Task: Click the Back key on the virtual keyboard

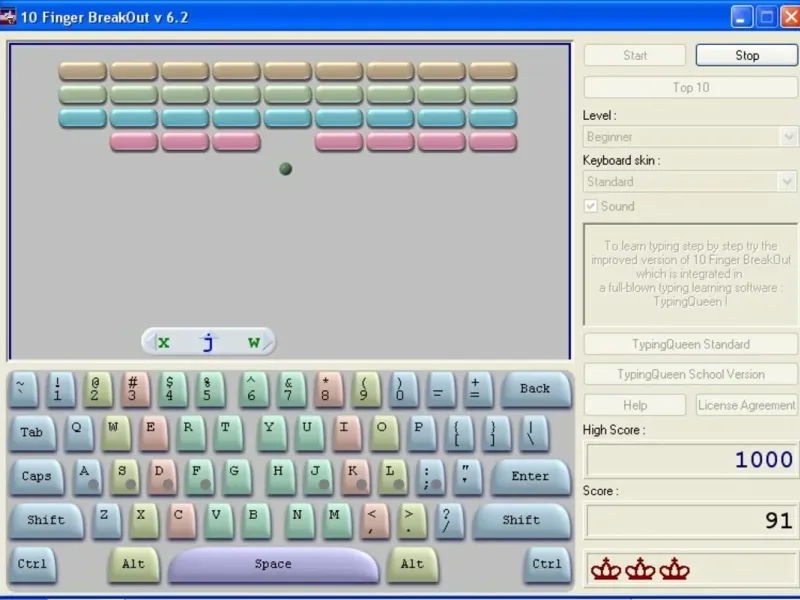Action: coord(536,390)
